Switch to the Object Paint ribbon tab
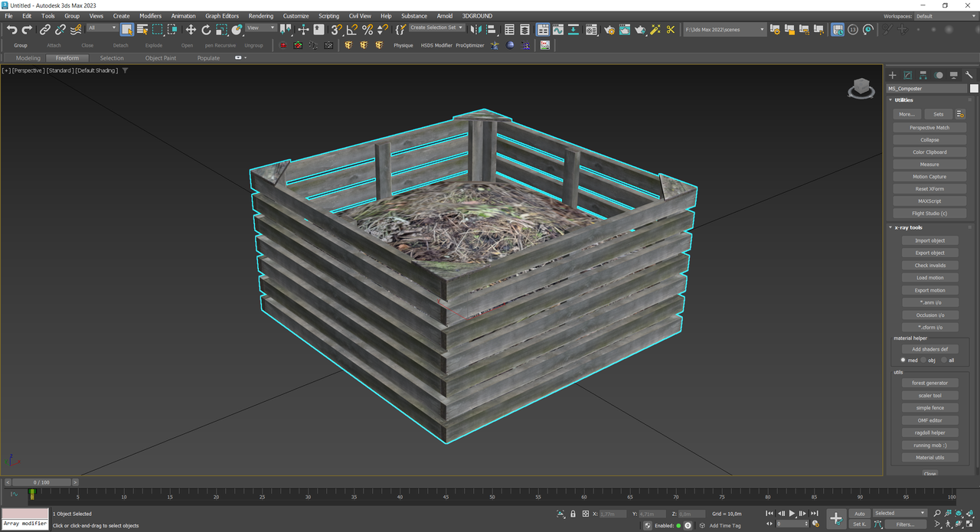This screenshot has height=532, width=980. tap(160, 58)
